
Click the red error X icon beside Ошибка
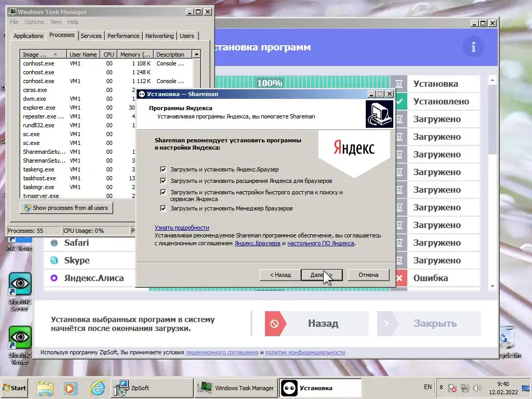(400, 278)
